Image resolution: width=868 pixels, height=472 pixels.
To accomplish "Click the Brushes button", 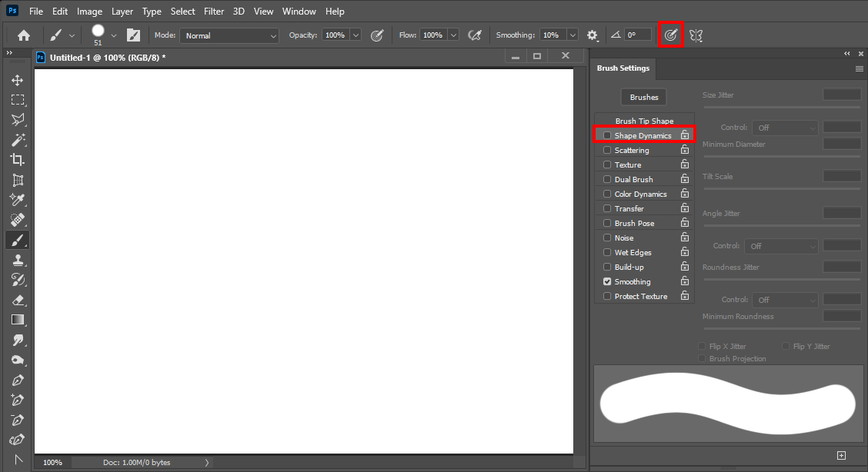I will coord(643,97).
